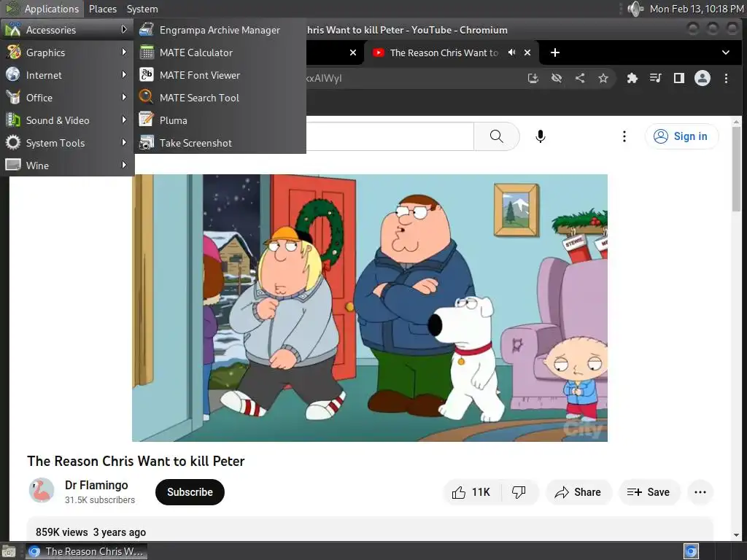Open the extensions puzzle icon
Image resolution: width=747 pixels, height=560 pixels.
coord(632,78)
